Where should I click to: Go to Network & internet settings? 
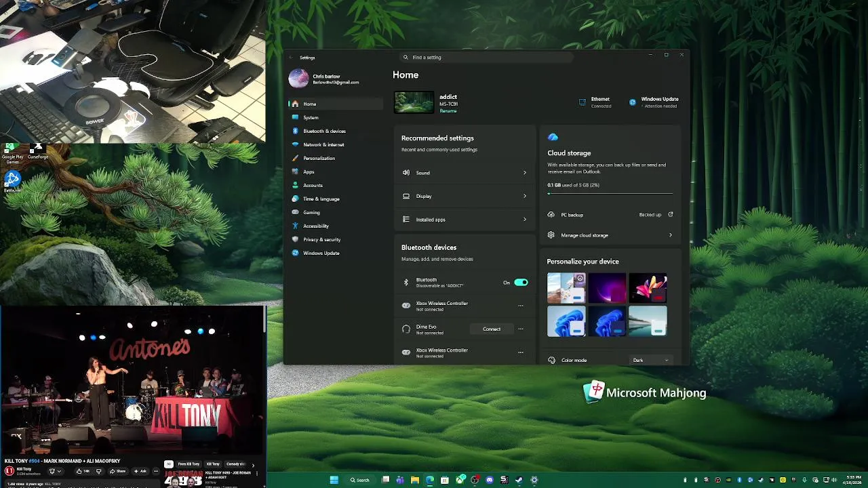point(335,144)
